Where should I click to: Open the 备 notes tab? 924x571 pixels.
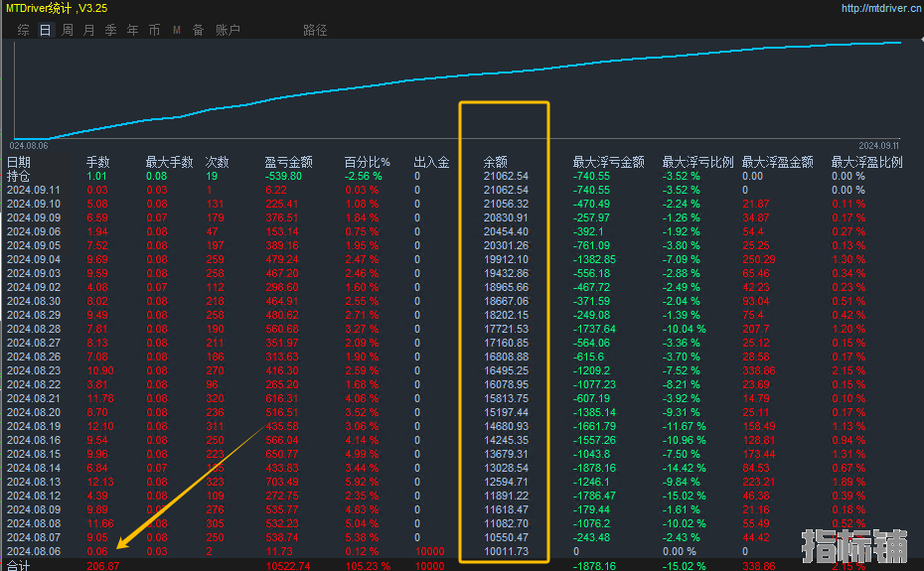point(198,30)
